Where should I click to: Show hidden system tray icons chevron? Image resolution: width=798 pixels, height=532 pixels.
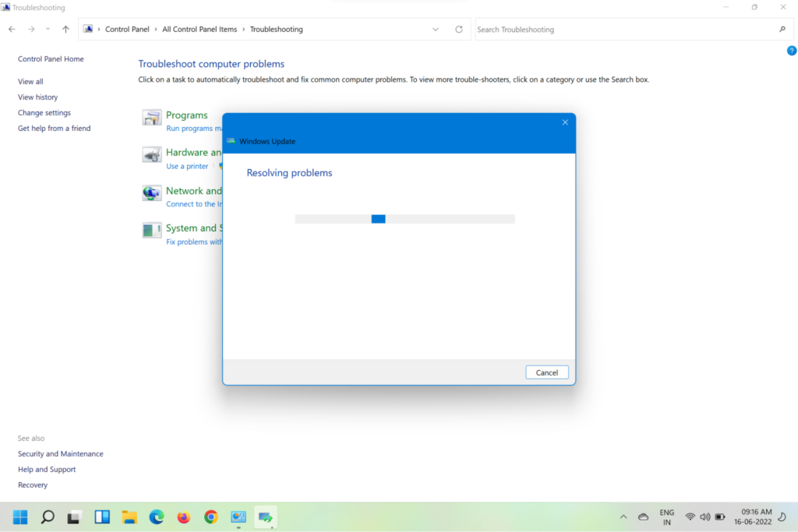coord(623,517)
